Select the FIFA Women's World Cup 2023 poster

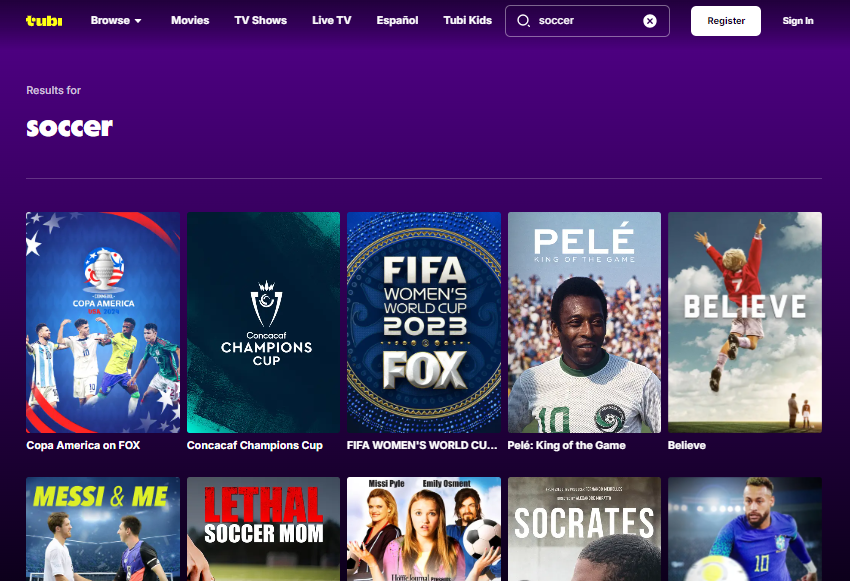[x=423, y=322]
